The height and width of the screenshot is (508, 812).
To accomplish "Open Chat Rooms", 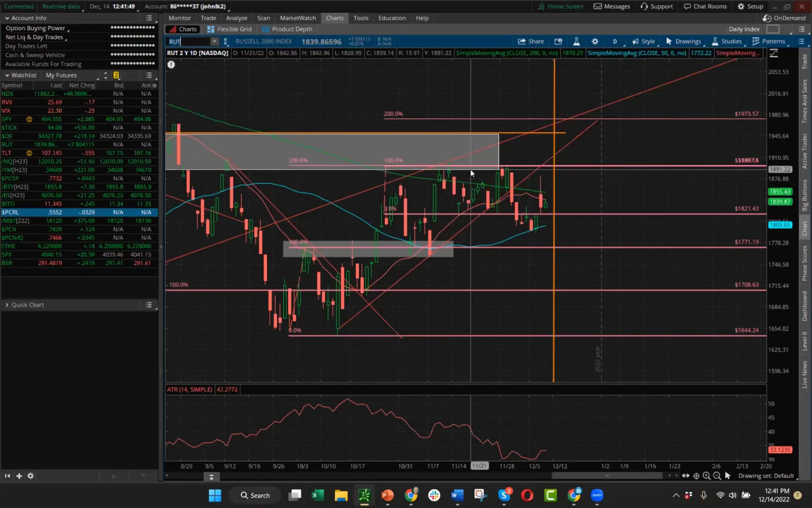I will point(705,7).
